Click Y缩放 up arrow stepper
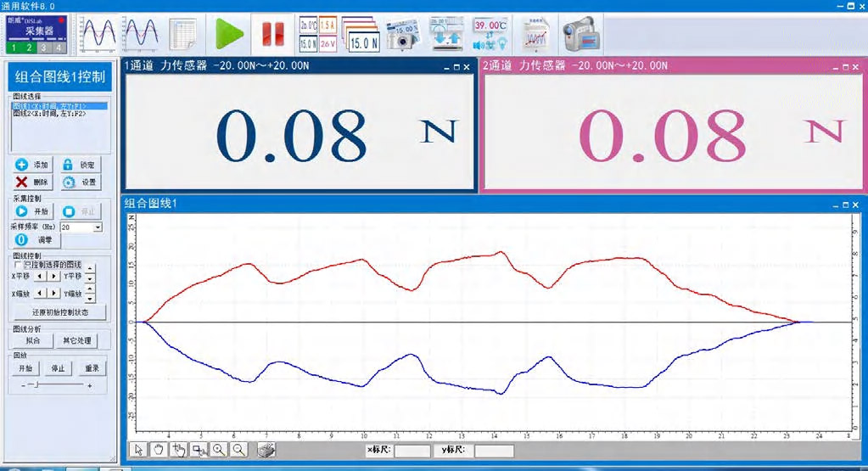This screenshot has height=471, width=868. click(x=91, y=289)
